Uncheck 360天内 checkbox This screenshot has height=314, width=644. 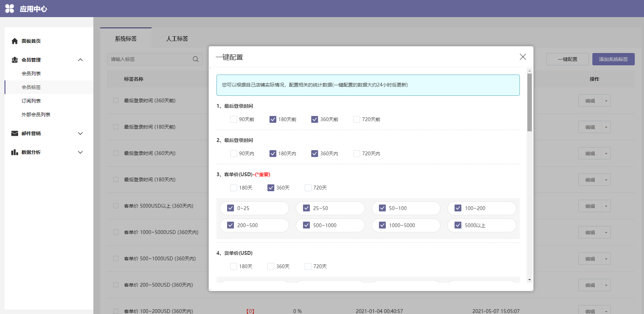(x=315, y=154)
